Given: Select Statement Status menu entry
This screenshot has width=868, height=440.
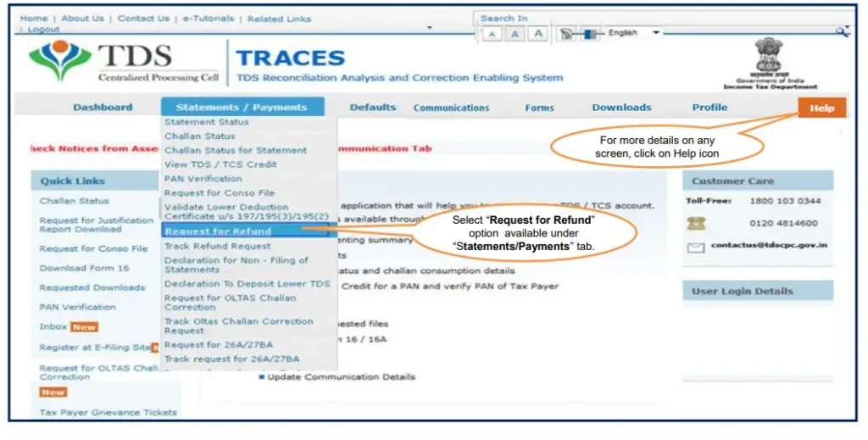Looking at the screenshot, I should pos(207,122).
